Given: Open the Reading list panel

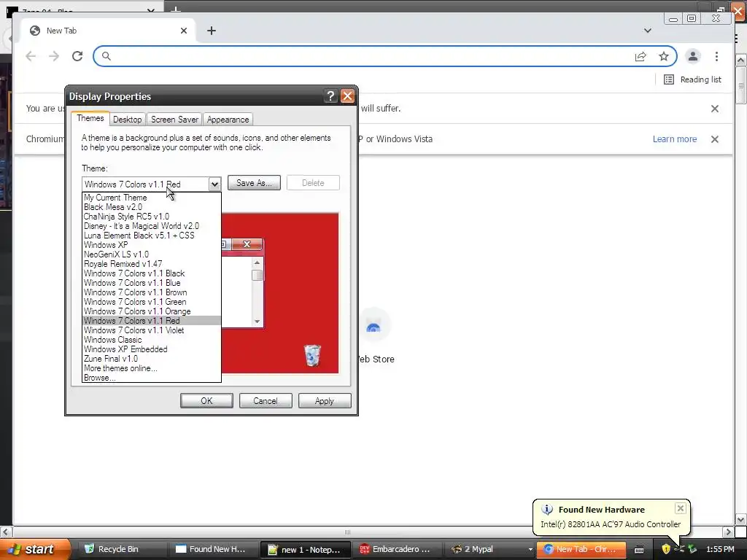Looking at the screenshot, I should 693,79.
